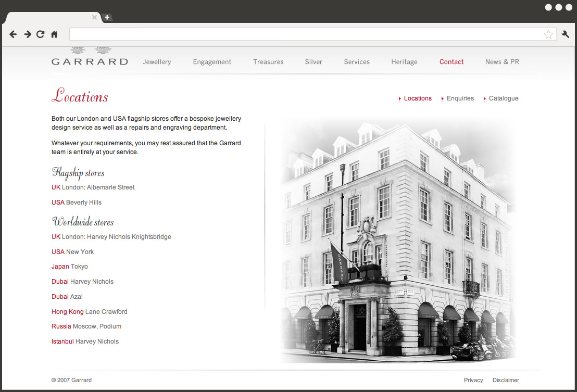The height and width of the screenshot is (392, 577).
Task: Open the Catalogue sub-page
Action: (503, 98)
